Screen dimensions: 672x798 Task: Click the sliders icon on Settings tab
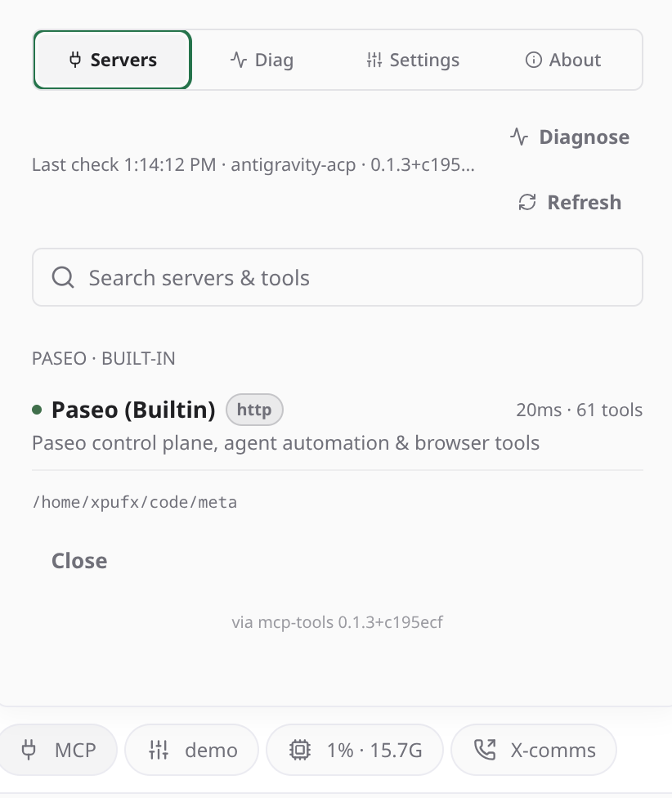pyautogui.click(x=374, y=60)
